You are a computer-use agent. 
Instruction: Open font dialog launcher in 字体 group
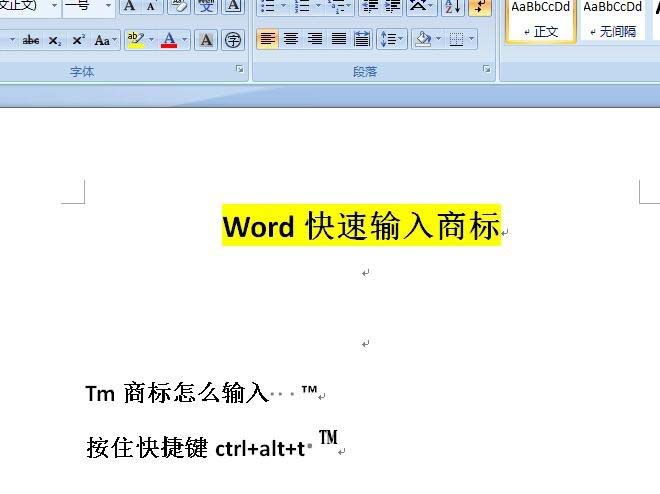240,69
